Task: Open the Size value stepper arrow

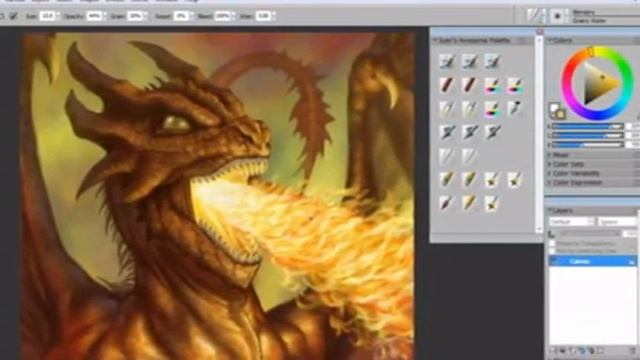Action: tap(58, 16)
